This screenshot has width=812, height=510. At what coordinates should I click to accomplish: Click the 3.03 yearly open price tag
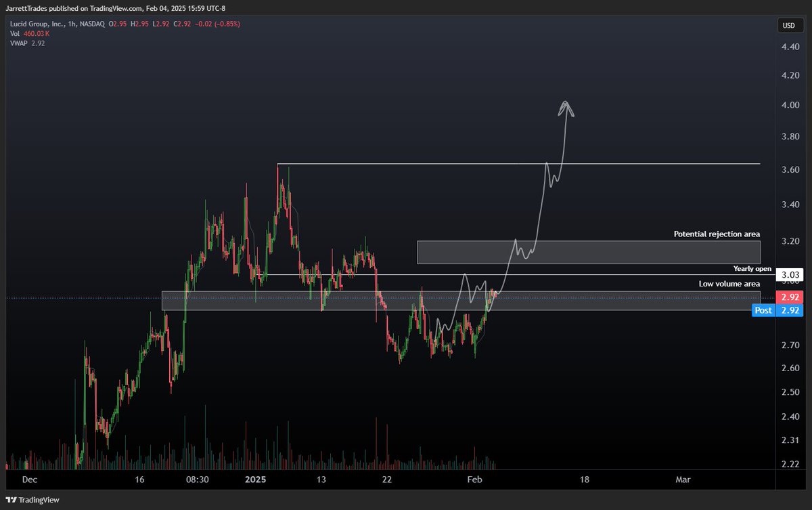click(x=791, y=274)
